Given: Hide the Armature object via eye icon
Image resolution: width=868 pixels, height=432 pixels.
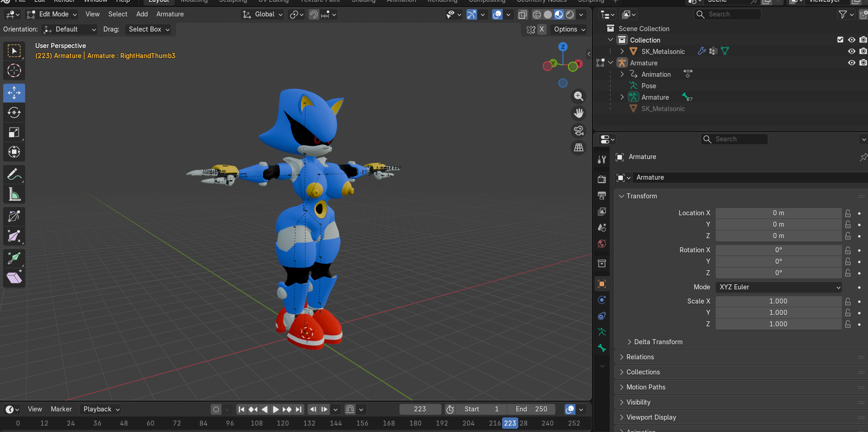Looking at the screenshot, I should (x=852, y=63).
